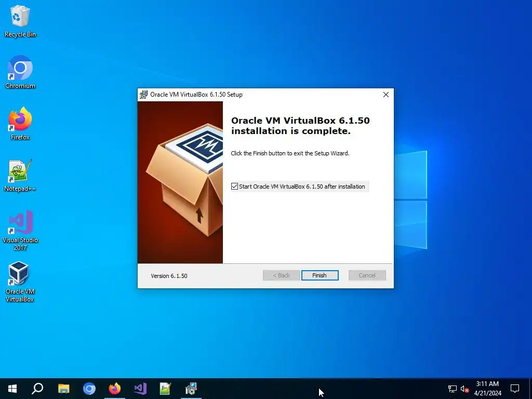Open taskbar Search

coord(37,389)
